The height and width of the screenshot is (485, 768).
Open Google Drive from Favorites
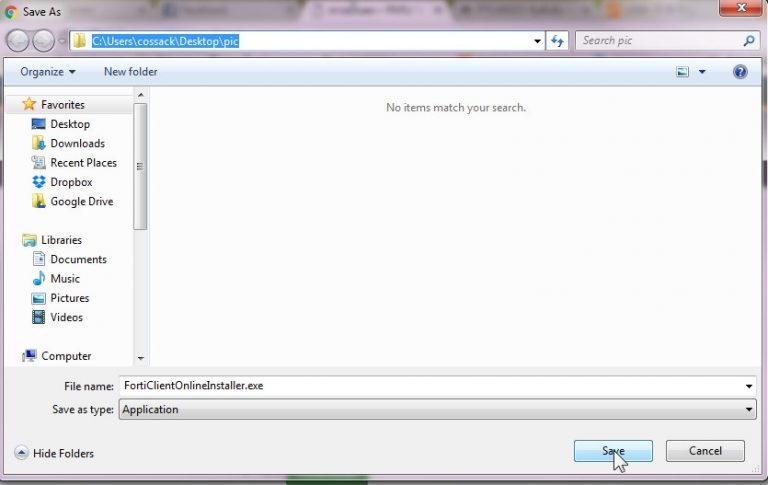click(81, 201)
